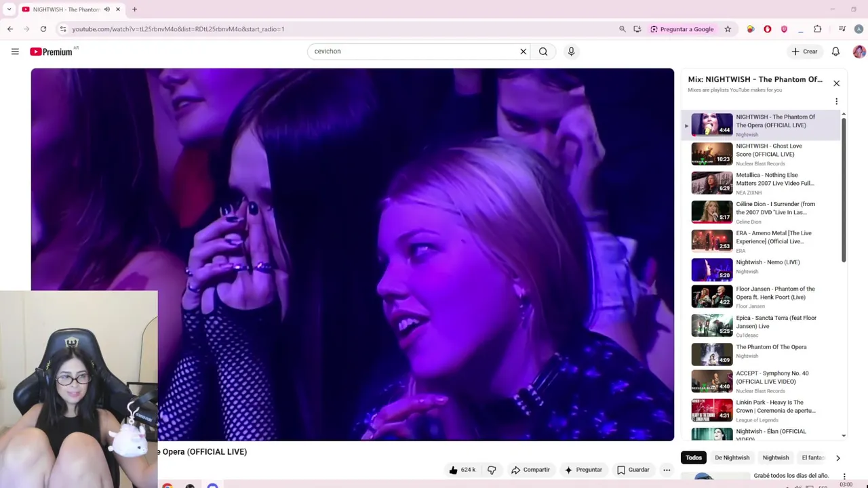Image resolution: width=868 pixels, height=488 pixels.
Task: Save video with the Guardar button
Action: (633, 470)
